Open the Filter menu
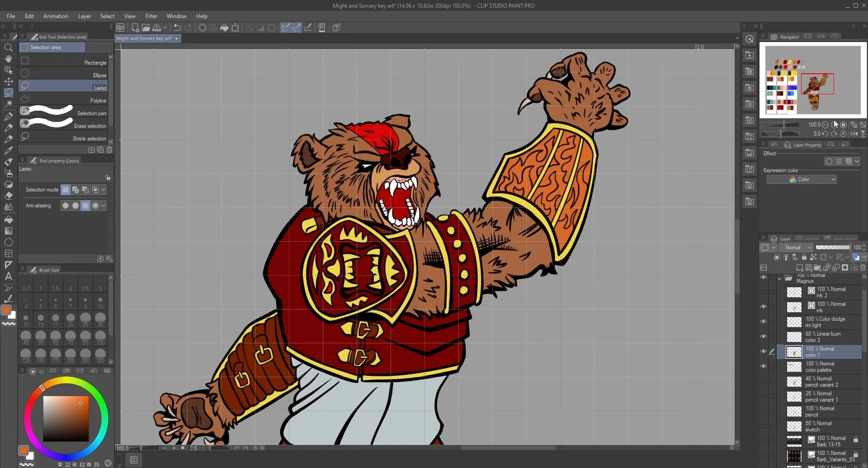 click(x=151, y=16)
